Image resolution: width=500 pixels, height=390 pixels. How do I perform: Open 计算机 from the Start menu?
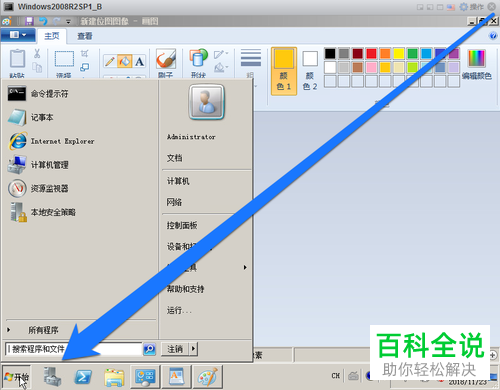click(178, 181)
